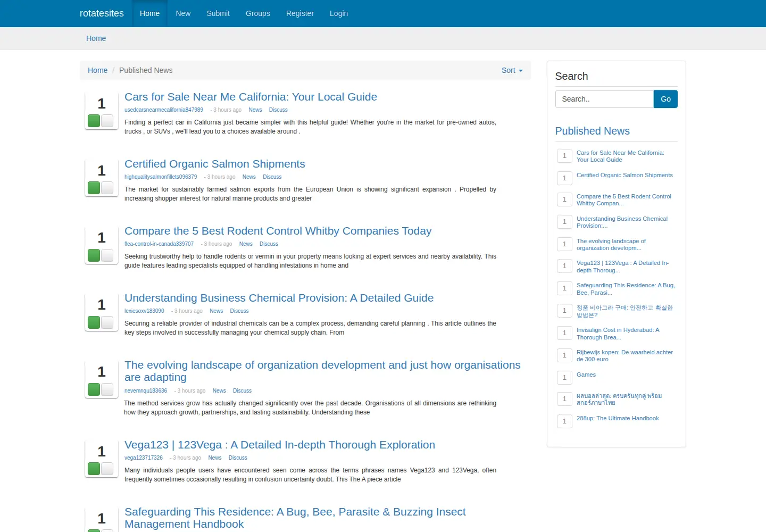Upvote green button for Cars for Sale story

click(94, 121)
